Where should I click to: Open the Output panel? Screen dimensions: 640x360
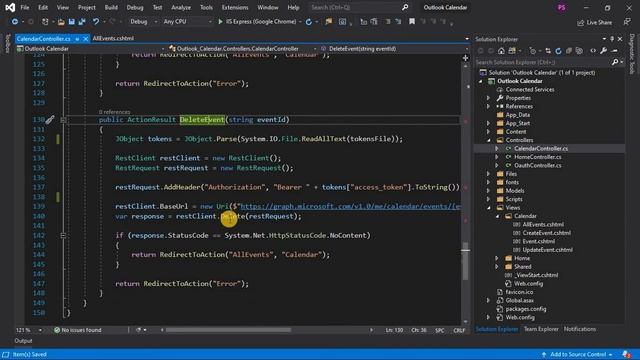click(x=23, y=341)
